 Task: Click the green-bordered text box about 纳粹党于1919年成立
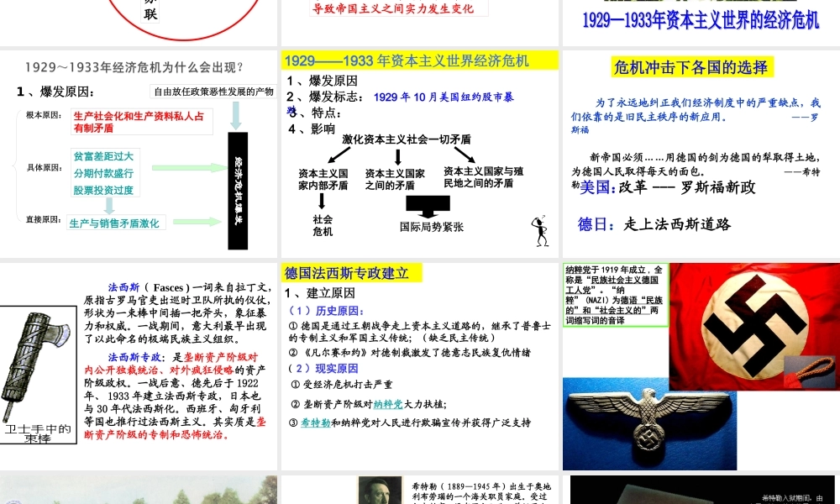click(616, 295)
